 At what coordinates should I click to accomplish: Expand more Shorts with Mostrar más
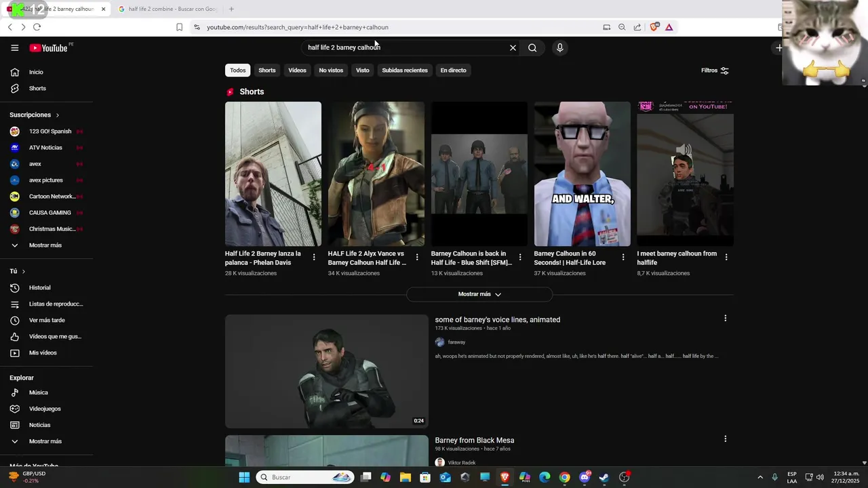pyautogui.click(x=479, y=294)
